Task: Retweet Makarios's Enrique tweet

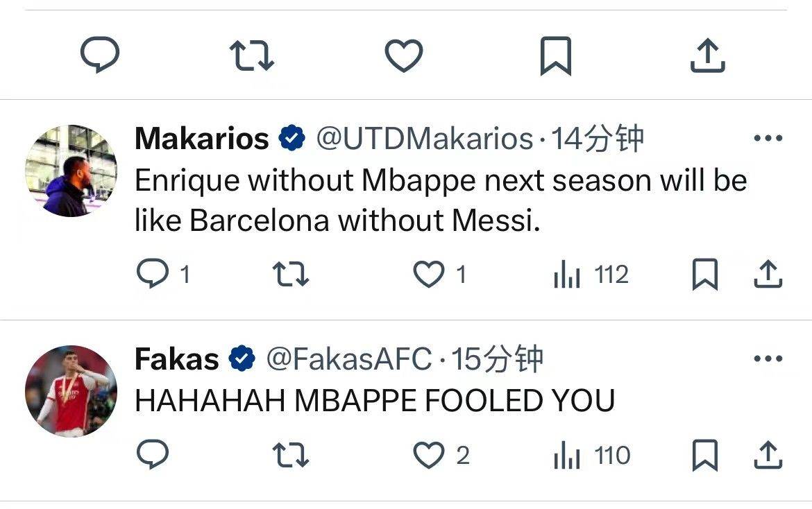Action: pyautogui.click(x=291, y=275)
